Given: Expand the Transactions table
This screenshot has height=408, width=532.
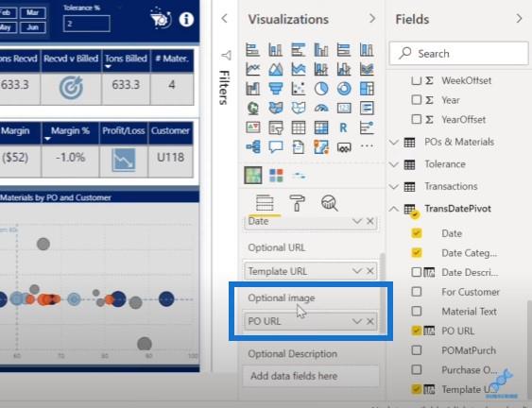Looking at the screenshot, I should tap(394, 187).
